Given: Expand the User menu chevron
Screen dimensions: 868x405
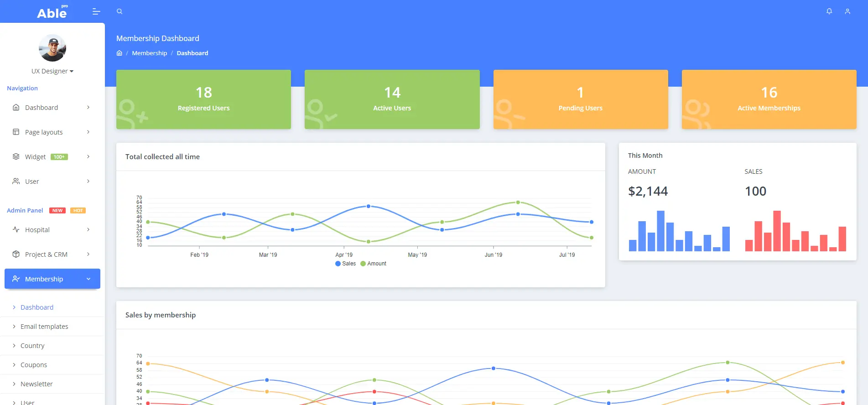Looking at the screenshot, I should [88, 181].
